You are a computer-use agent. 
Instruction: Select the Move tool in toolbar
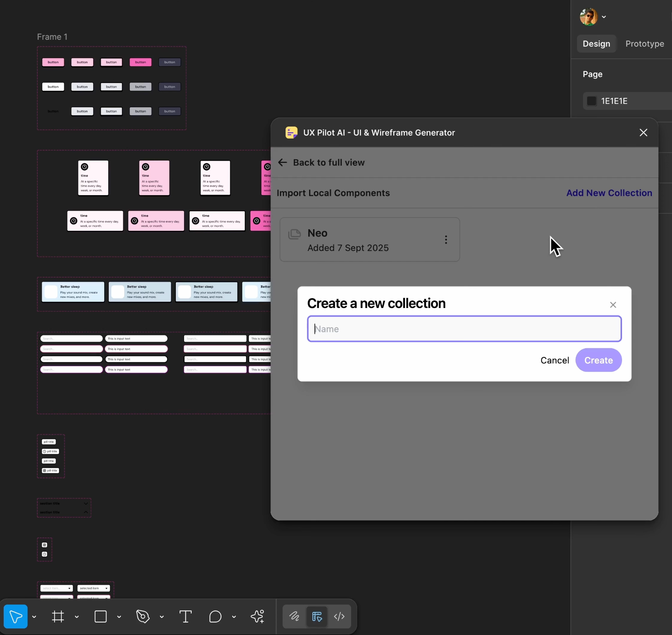point(16,616)
